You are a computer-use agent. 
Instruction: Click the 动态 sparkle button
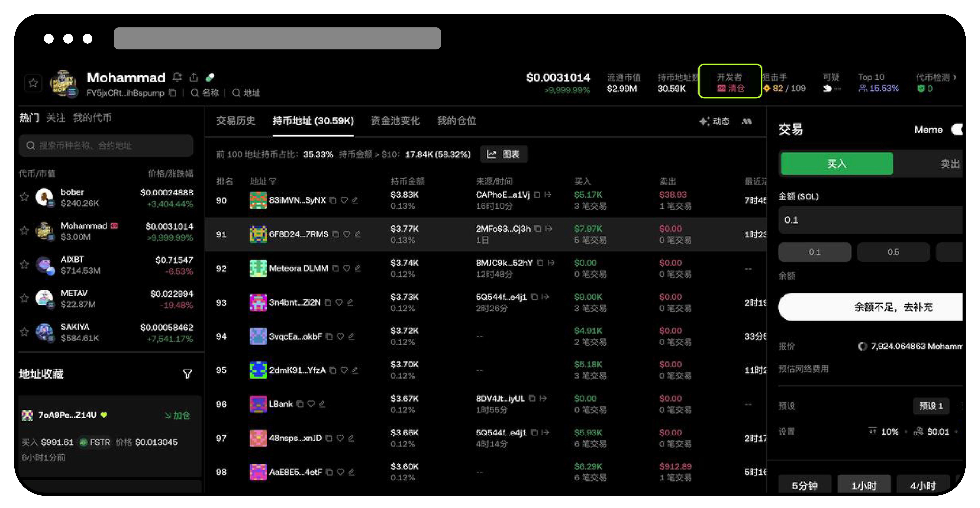(x=714, y=121)
